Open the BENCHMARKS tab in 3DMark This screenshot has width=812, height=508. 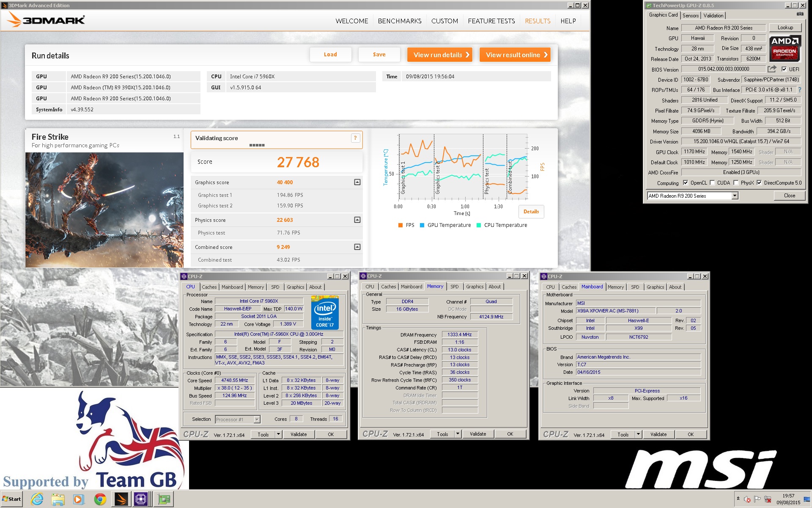pos(400,21)
